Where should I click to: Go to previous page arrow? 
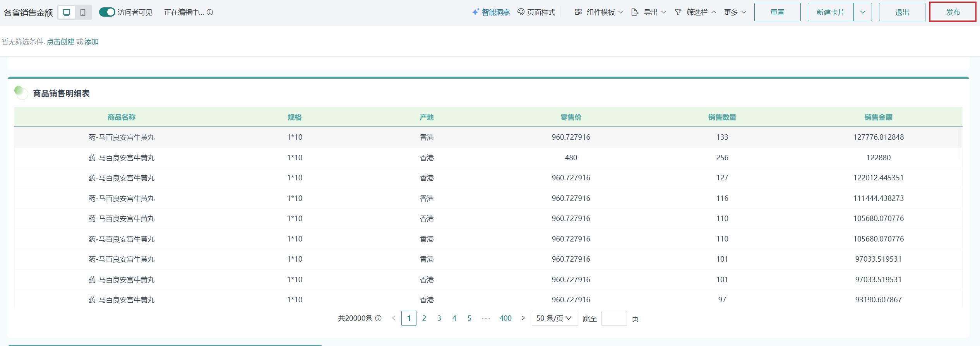(394, 318)
